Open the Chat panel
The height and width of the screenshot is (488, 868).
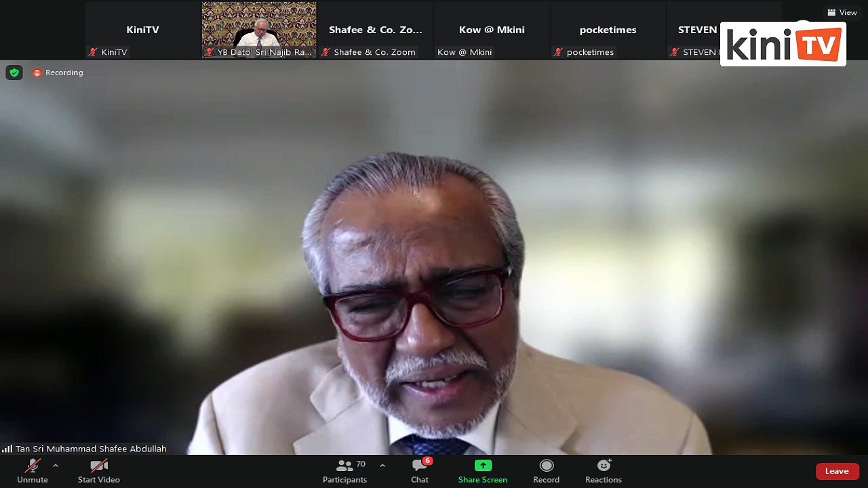coord(420,471)
